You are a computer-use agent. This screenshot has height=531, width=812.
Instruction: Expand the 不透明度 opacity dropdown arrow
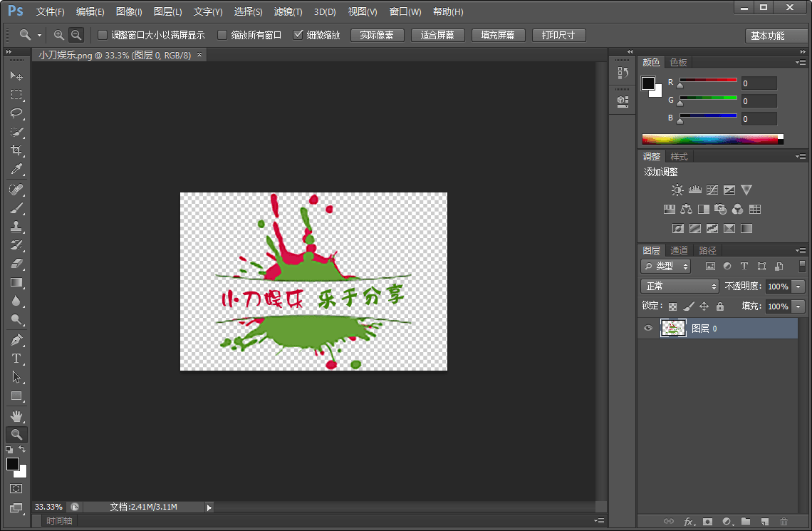pos(798,286)
